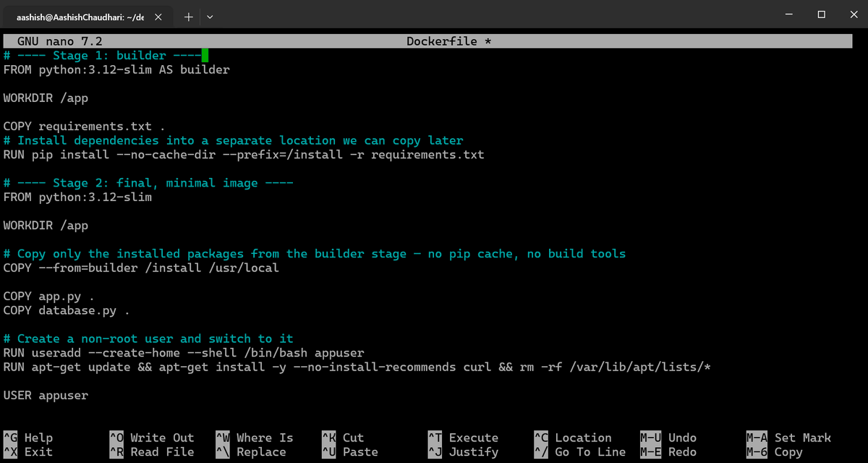Click the M-A Set Mark shortcut
Viewport: 868px width, 463px height.
[x=789, y=438]
